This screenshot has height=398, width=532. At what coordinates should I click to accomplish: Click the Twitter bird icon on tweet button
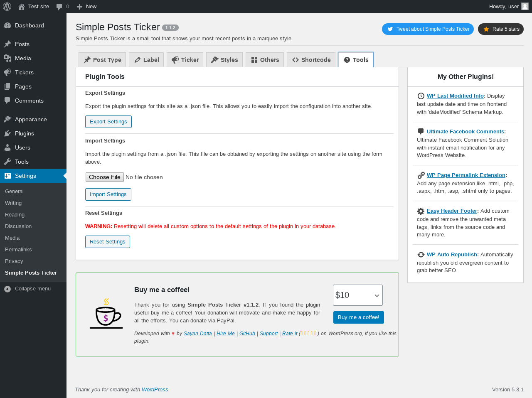390,29
